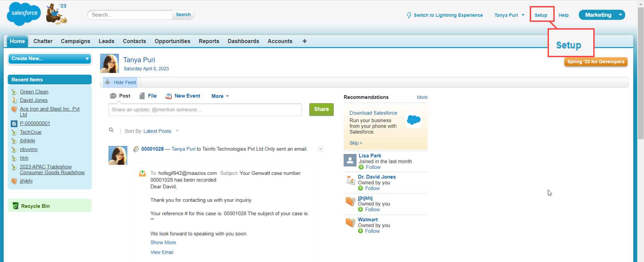Open the jbjhkjkj recent item
Viewport: 644px width, 262px height.
coord(27,141)
